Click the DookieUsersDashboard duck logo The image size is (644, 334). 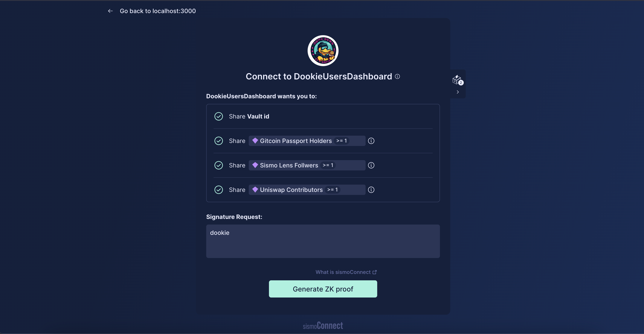point(323,51)
